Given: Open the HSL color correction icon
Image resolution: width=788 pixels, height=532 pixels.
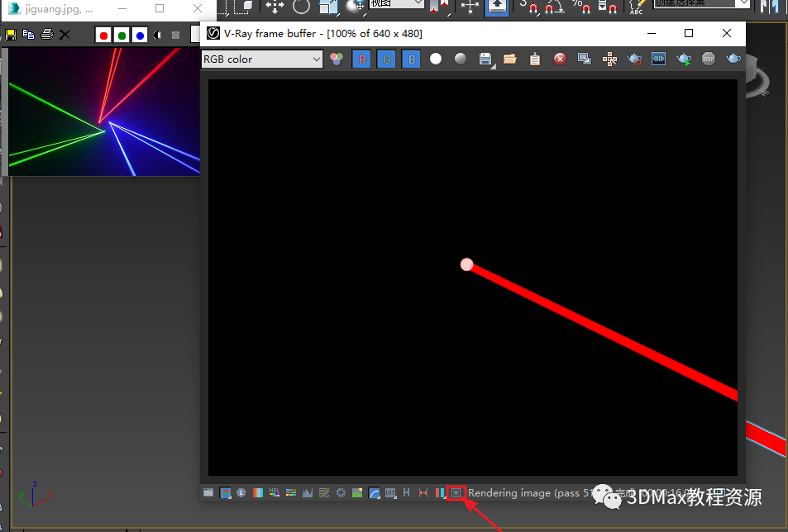Looking at the screenshot, I should 275,493.
